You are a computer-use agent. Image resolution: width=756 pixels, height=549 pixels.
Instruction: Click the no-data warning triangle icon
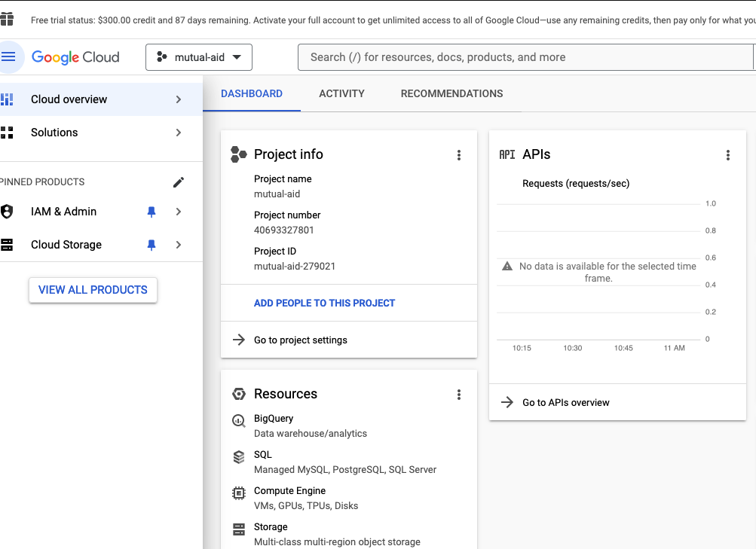pyautogui.click(x=507, y=266)
